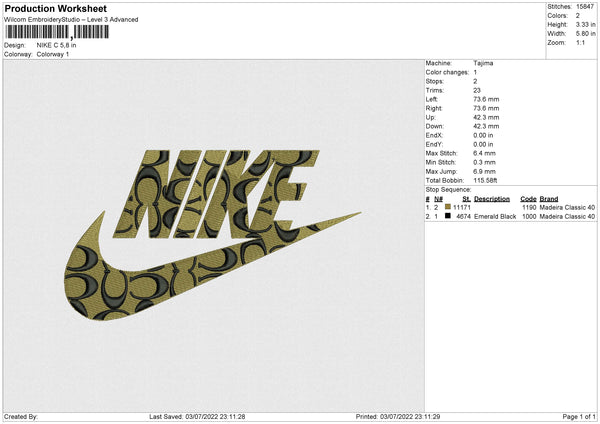Screen dimensions: 600x424
Task: Click the 'Emerald Black' description
Action: (x=495, y=217)
